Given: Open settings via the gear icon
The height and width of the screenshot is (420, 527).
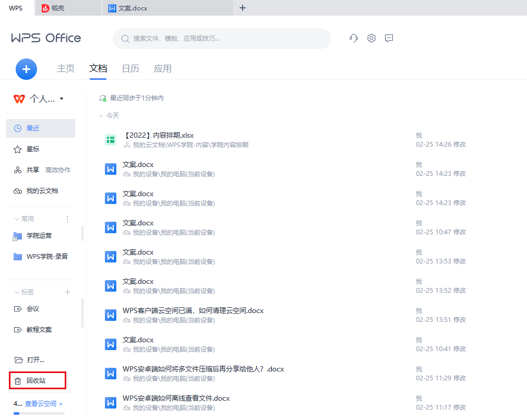Looking at the screenshot, I should click(x=372, y=38).
